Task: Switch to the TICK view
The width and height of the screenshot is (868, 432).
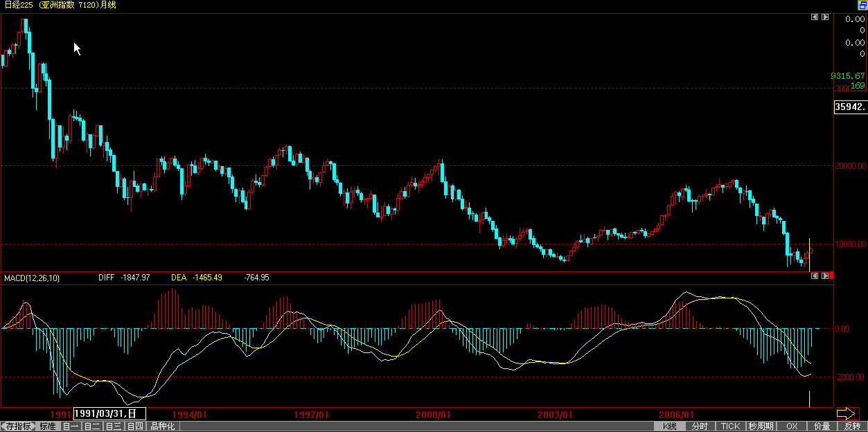Action: 731,426
